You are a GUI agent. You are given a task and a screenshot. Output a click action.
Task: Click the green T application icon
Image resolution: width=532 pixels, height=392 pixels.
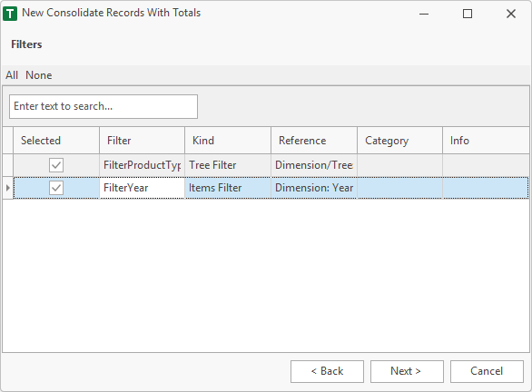10,14
